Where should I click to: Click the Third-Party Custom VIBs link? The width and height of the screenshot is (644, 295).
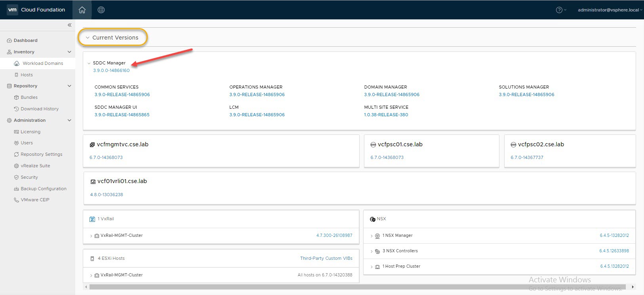(326, 258)
